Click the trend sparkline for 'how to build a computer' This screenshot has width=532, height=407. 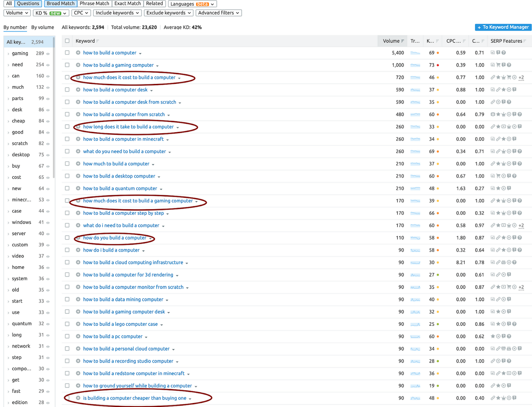[x=415, y=53]
